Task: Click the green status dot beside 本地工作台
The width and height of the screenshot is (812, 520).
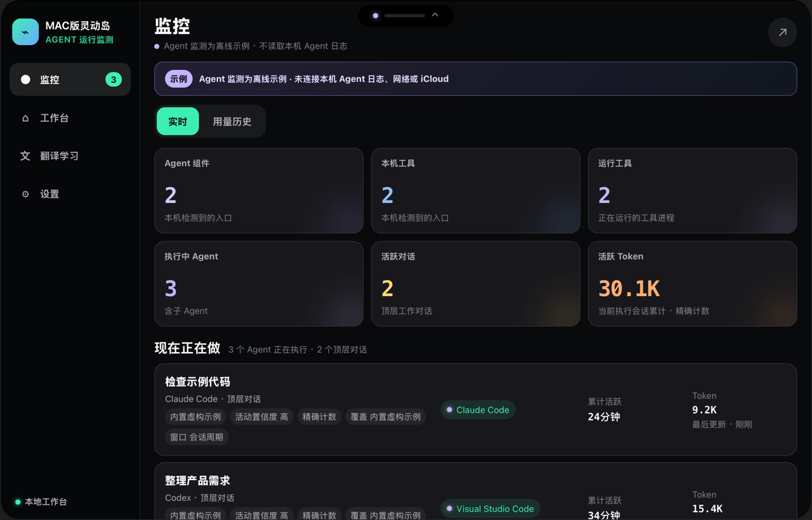Action: (18, 502)
